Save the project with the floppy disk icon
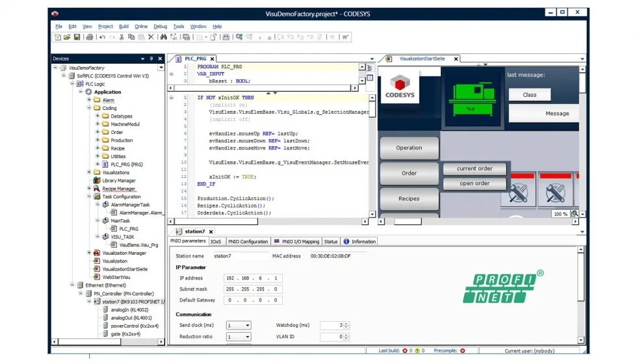This screenshot has width=637, height=364. [77, 37]
